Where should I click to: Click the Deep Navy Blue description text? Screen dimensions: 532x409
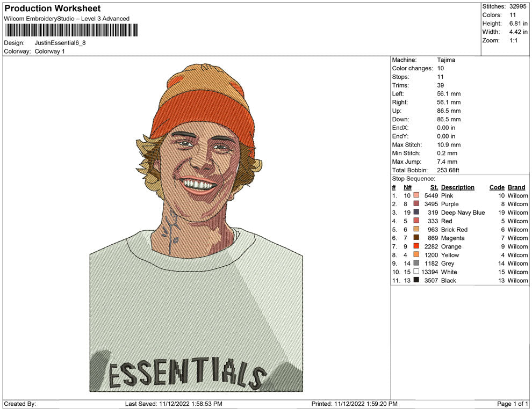click(463, 213)
